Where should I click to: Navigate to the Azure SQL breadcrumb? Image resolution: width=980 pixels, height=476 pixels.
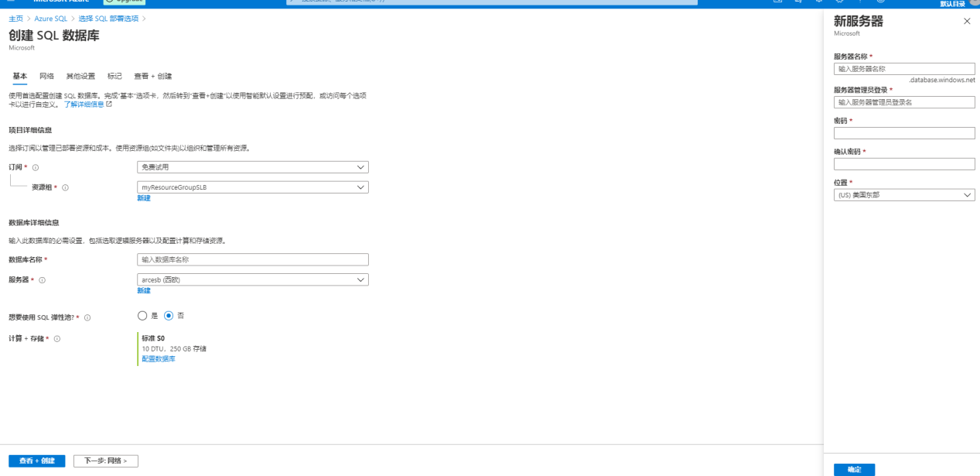tap(50, 18)
